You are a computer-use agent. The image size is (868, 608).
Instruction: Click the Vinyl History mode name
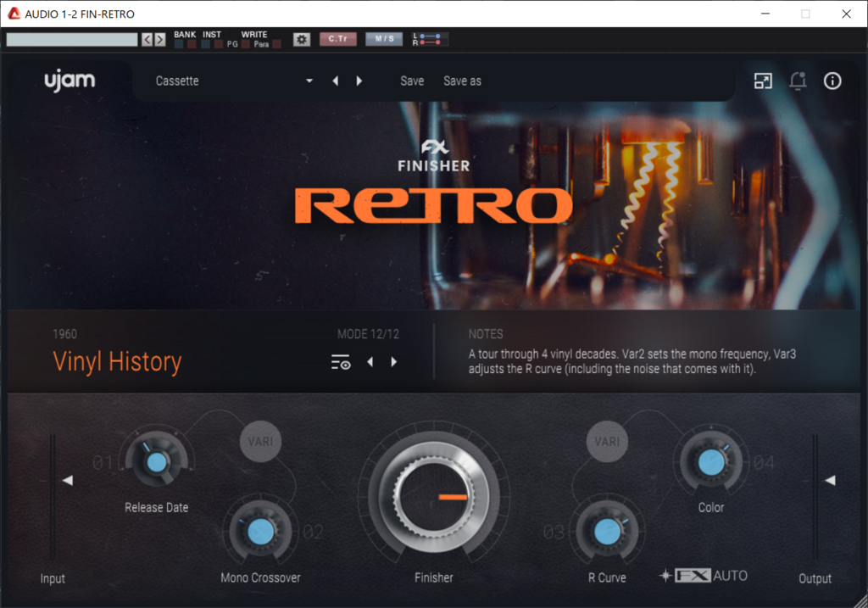pos(117,362)
